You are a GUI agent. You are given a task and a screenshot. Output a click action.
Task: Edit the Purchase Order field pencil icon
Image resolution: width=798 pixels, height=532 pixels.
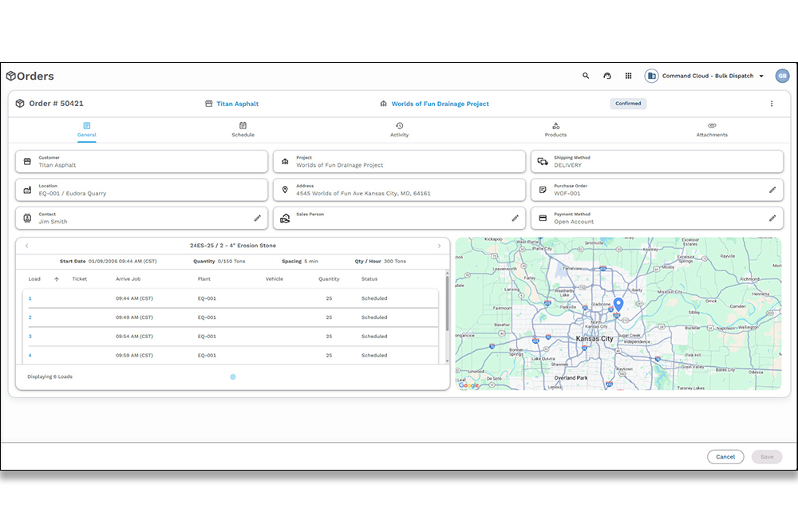coord(772,190)
